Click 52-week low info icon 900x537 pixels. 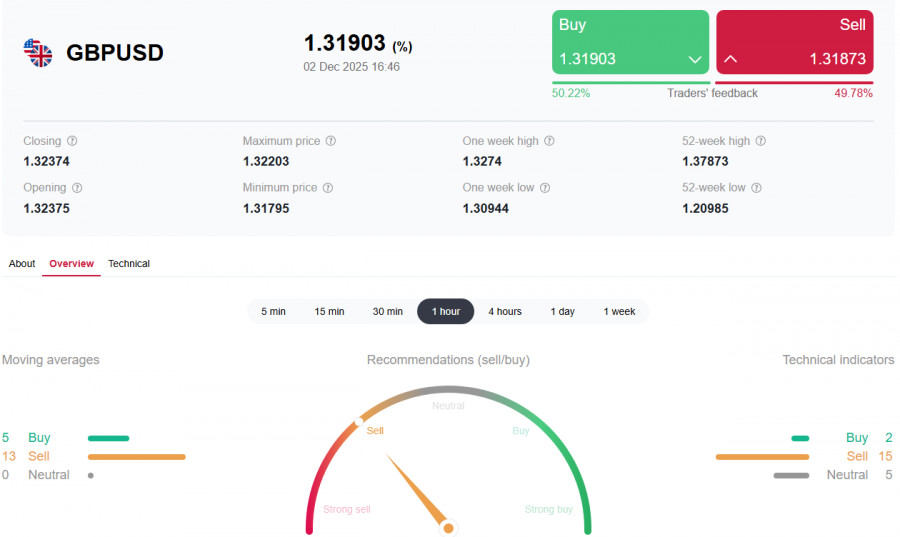click(757, 188)
